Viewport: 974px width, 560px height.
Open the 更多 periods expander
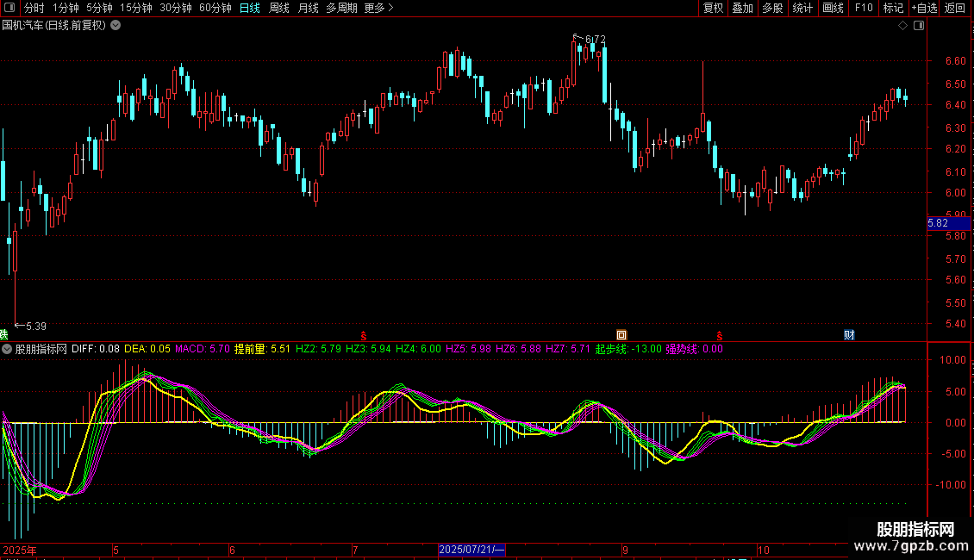click(x=378, y=9)
